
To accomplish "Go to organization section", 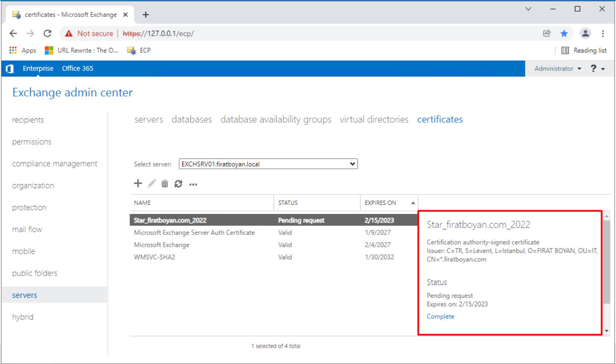I will [33, 186].
